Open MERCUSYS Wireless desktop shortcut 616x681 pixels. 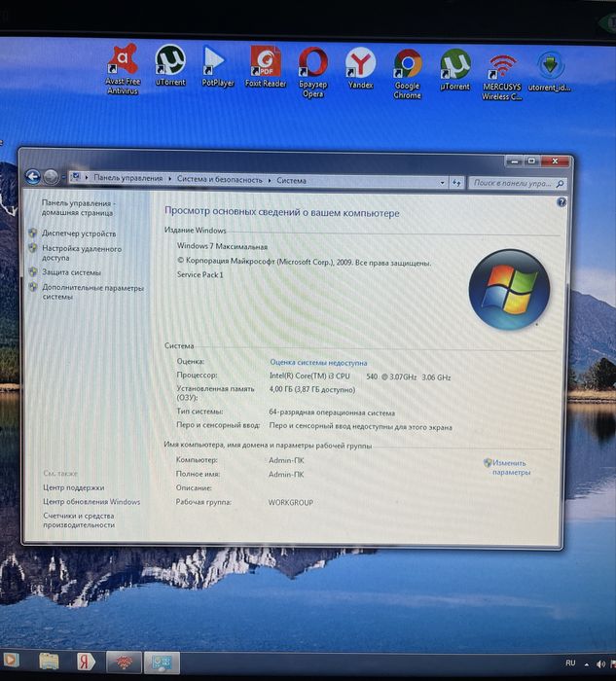pyautogui.click(x=502, y=77)
